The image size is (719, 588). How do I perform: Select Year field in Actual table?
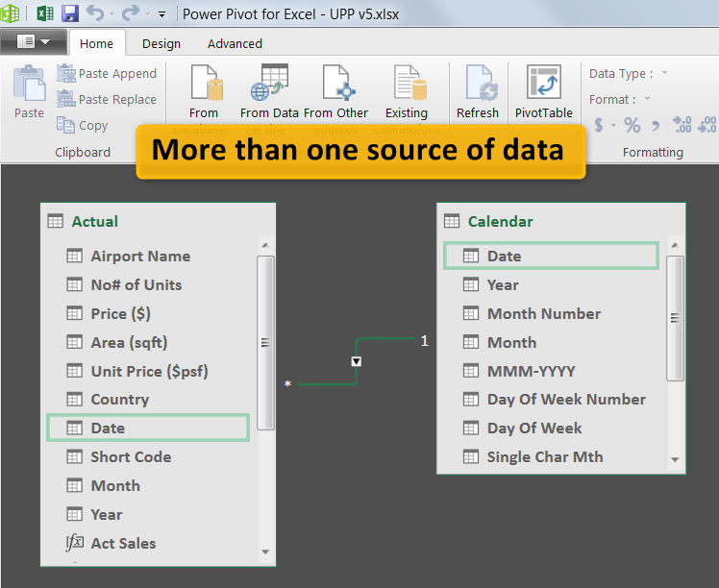[148, 514]
